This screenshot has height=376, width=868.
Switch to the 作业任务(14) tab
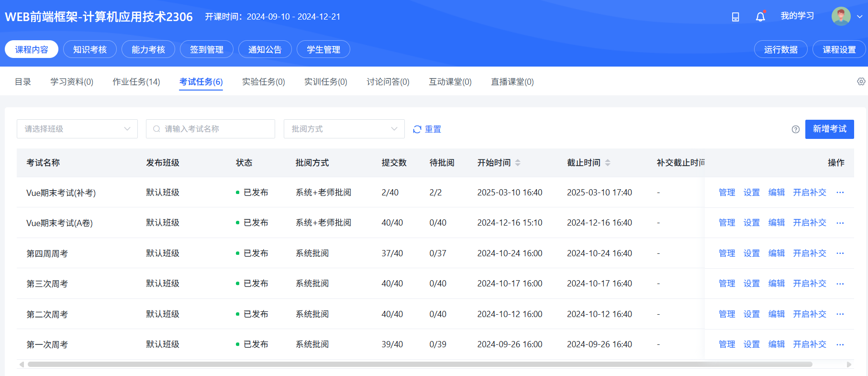(136, 82)
